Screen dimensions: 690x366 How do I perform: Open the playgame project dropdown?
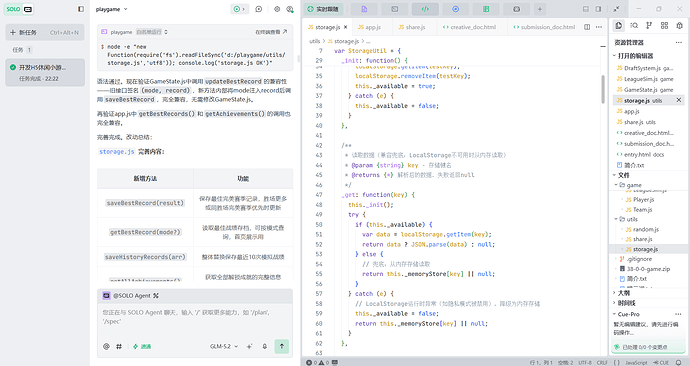tap(112, 9)
